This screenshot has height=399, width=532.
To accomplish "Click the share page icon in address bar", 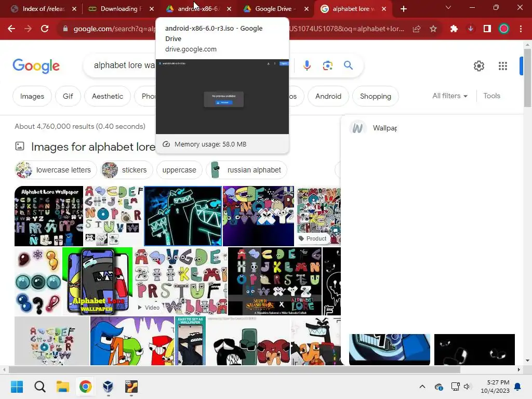I will pos(416,29).
